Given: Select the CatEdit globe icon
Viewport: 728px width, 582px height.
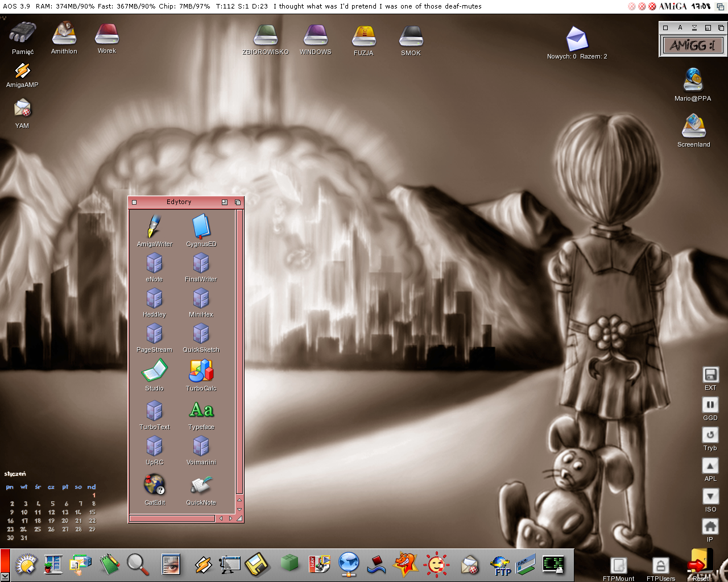Looking at the screenshot, I should tap(154, 485).
